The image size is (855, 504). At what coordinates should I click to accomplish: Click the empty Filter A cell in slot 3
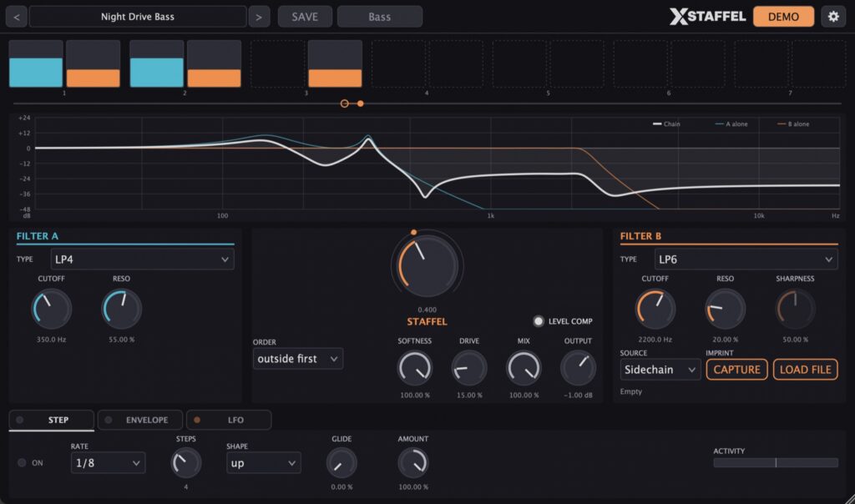coord(277,63)
